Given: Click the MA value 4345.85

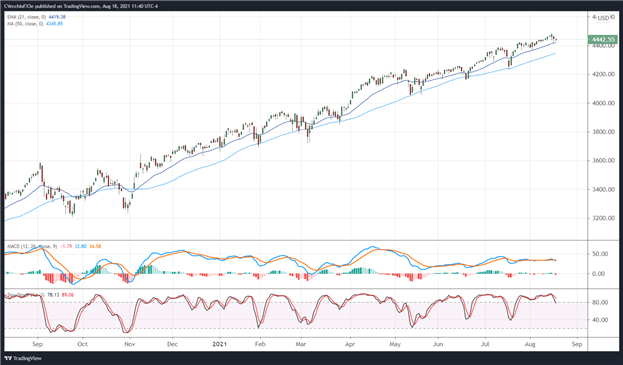Looking at the screenshot, I should click(x=54, y=24).
